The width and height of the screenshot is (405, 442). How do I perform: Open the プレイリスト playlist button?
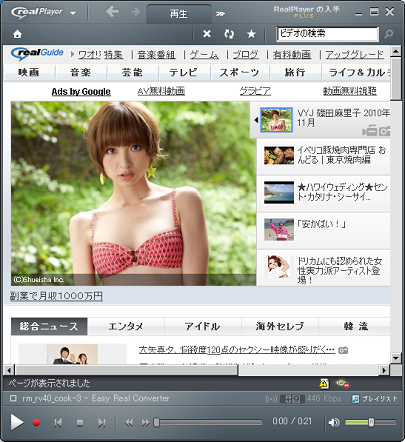pyautogui.click(x=375, y=399)
